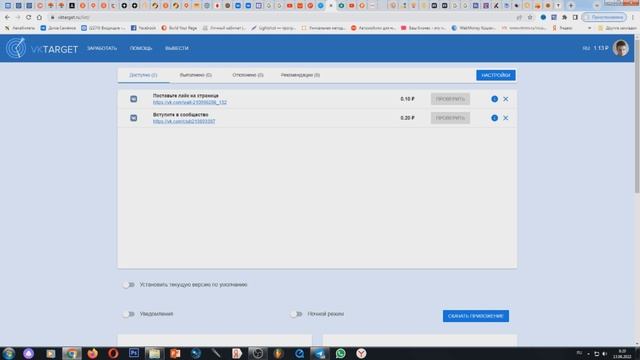
Task: Click the vktarget.ru address bar
Action: pos(282,17)
